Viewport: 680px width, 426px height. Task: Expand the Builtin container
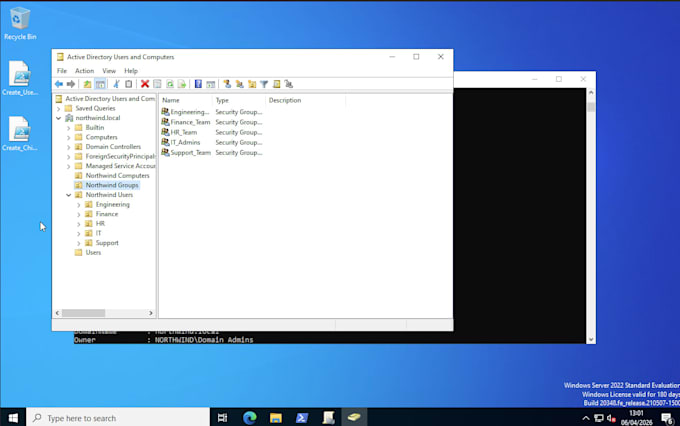click(x=69, y=128)
